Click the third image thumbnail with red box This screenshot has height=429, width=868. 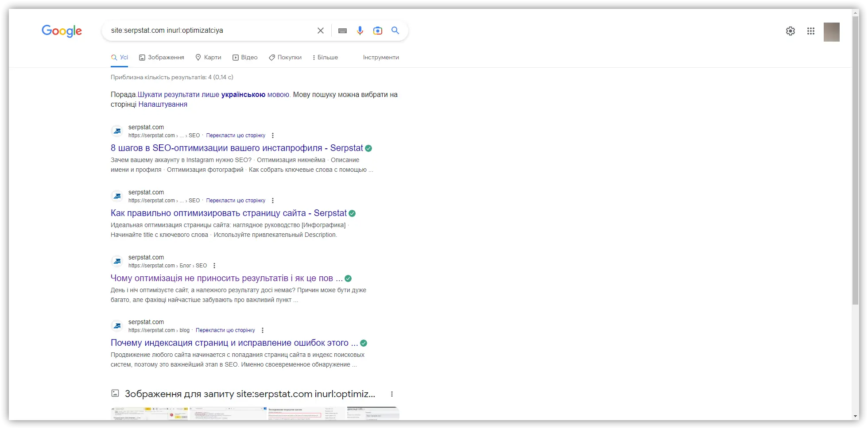click(x=306, y=414)
